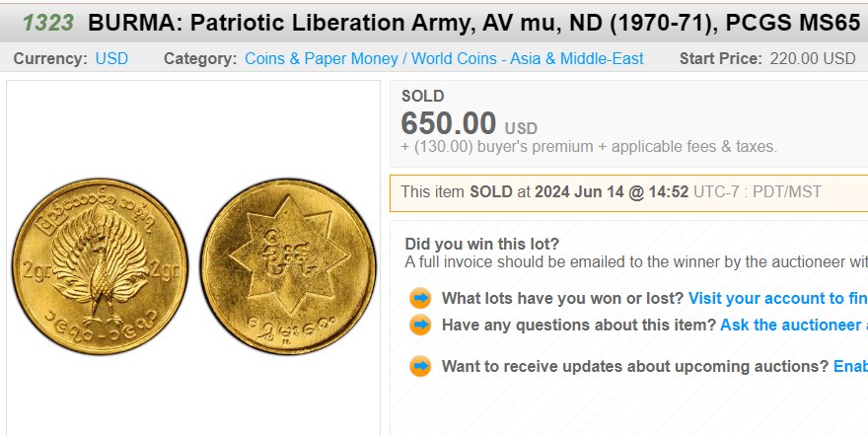Click the 'Did you win this lot?' heading
868x436 pixels.
tap(482, 244)
